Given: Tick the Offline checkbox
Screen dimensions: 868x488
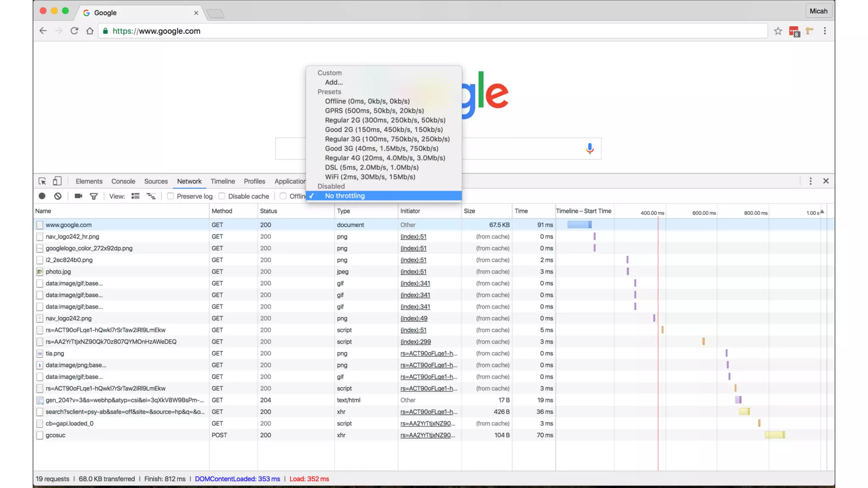Looking at the screenshot, I should coord(283,196).
